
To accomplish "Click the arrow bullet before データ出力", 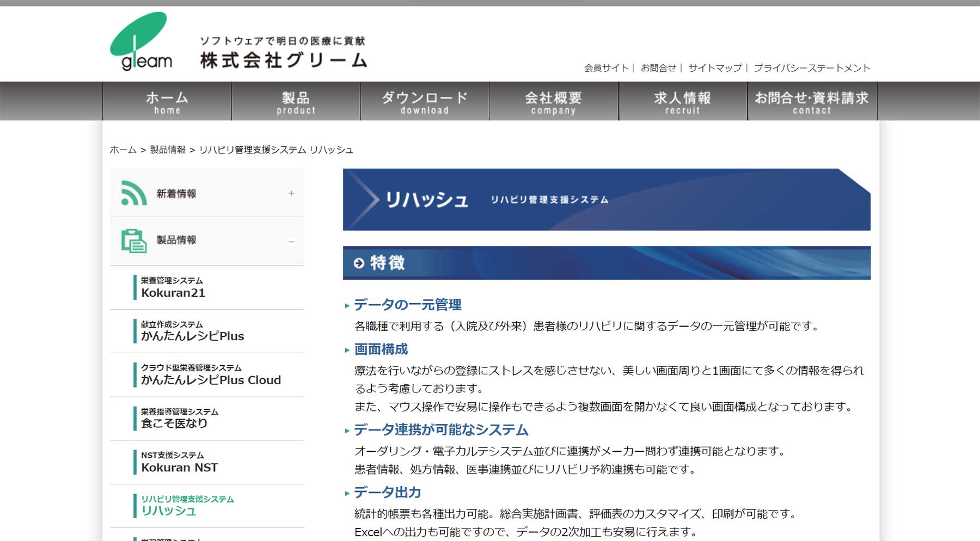I will [347, 494].
